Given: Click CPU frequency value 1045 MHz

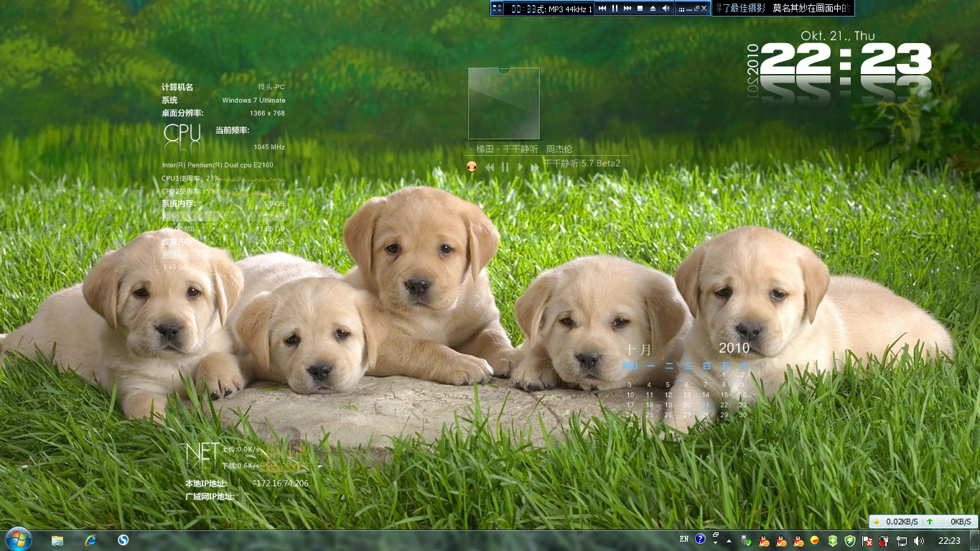Looking at the screenshot, I should pos(269,147).
